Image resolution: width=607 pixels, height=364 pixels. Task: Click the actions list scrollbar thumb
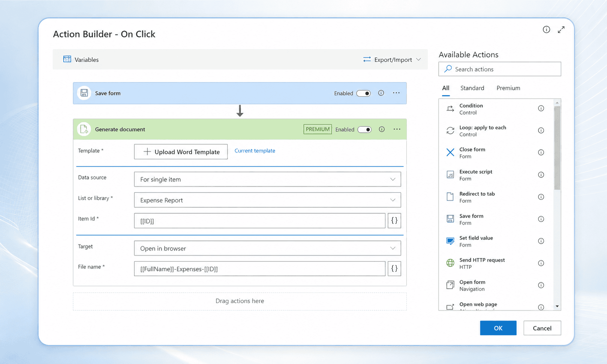(557, 148)
